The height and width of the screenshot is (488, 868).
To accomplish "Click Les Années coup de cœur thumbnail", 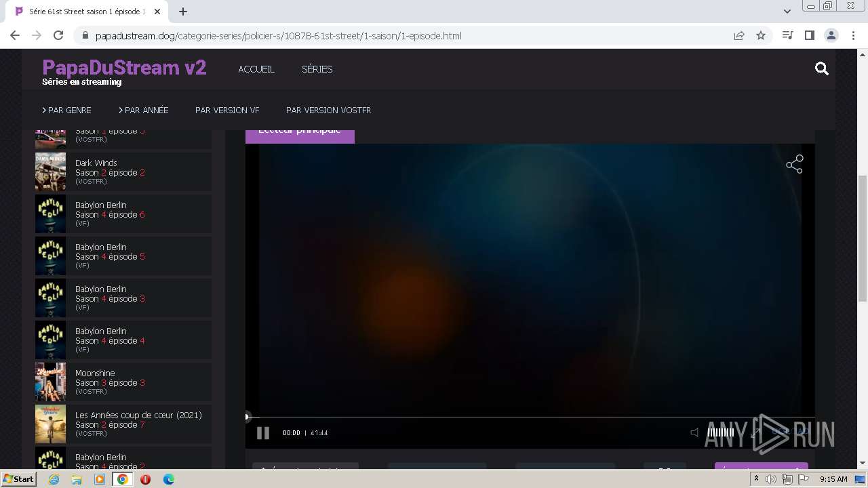I will click(x=50, y=424).
